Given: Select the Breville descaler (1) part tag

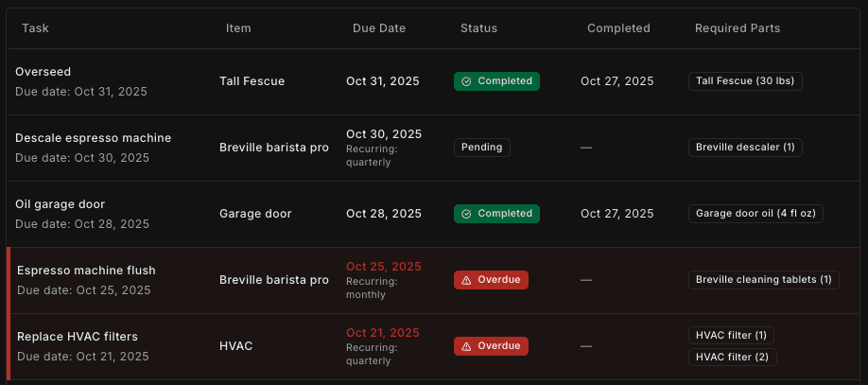Looking at the screenshot, I should pyautogui.click(x=745, y=148).
